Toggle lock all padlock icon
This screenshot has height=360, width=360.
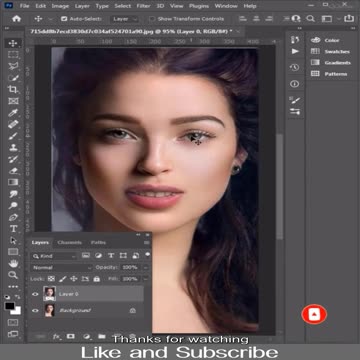point(97,279)
